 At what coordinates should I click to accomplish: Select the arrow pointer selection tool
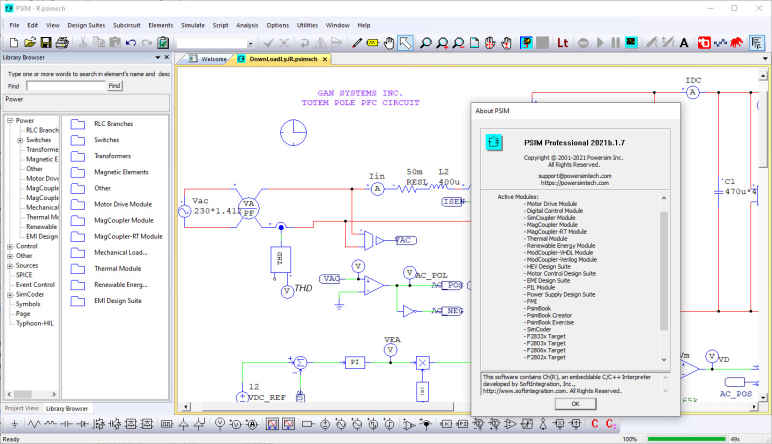pos(405,43)
